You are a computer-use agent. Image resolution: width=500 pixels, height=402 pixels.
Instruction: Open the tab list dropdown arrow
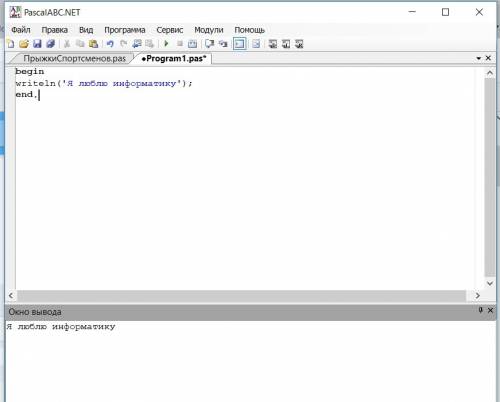point(479,58)
